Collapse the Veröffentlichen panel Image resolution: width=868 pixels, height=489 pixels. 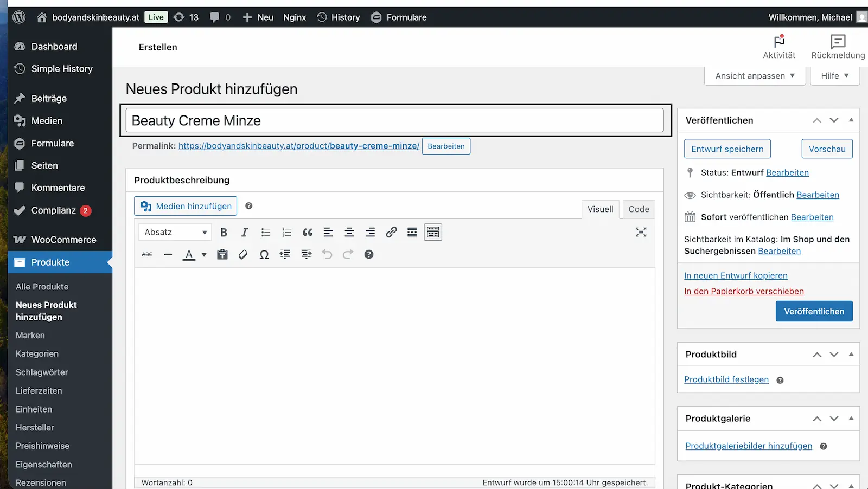(851, 120)
